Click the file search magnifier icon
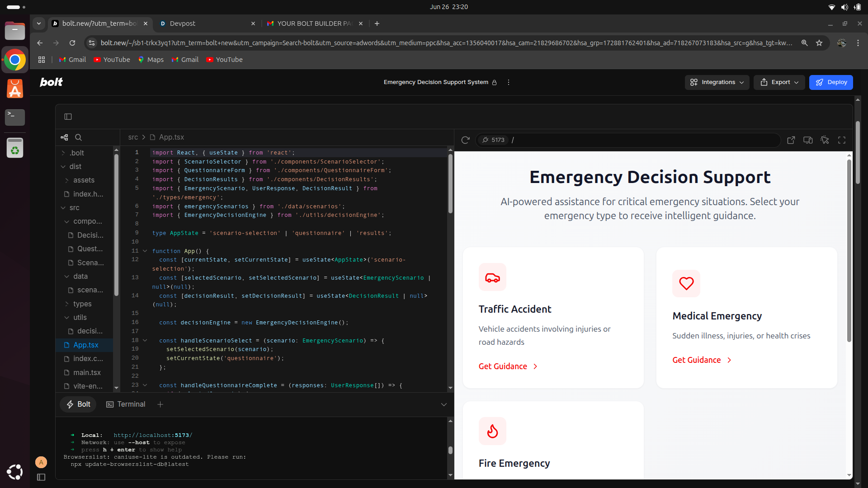Viewport: 868px width, 488px height. coord(78,137)
